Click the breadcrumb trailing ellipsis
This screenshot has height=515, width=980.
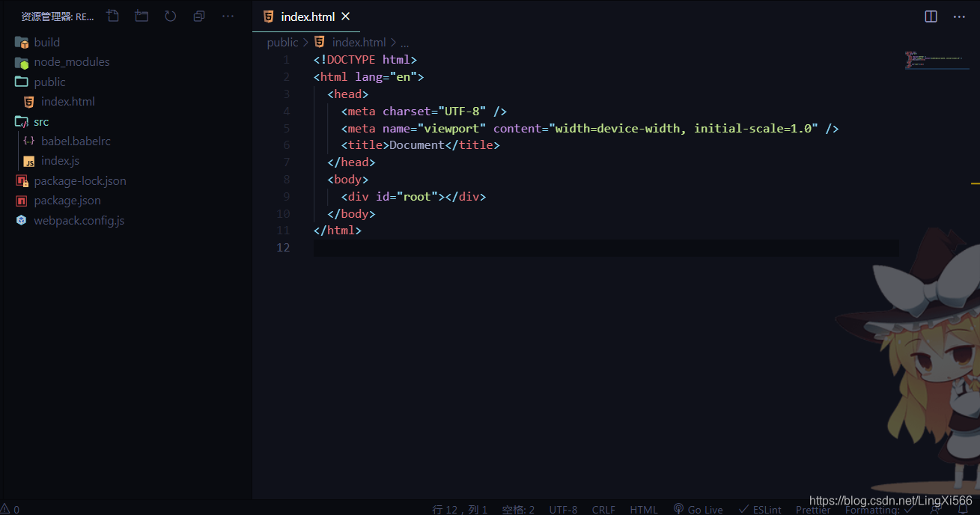[404, 43]
